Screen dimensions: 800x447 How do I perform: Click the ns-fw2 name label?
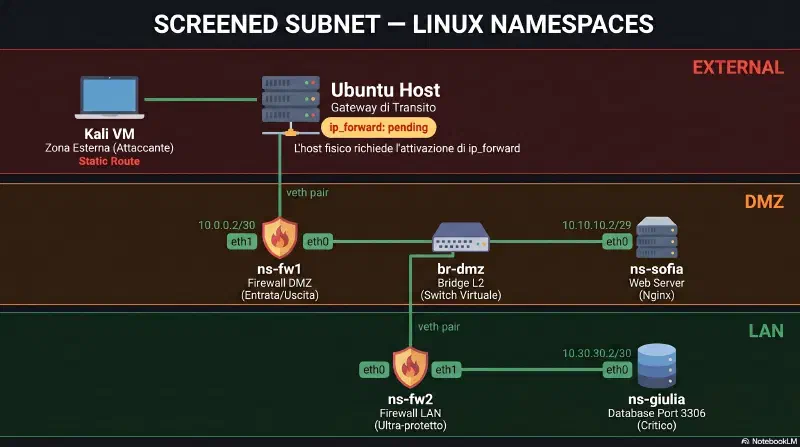[x=410, y=399]
